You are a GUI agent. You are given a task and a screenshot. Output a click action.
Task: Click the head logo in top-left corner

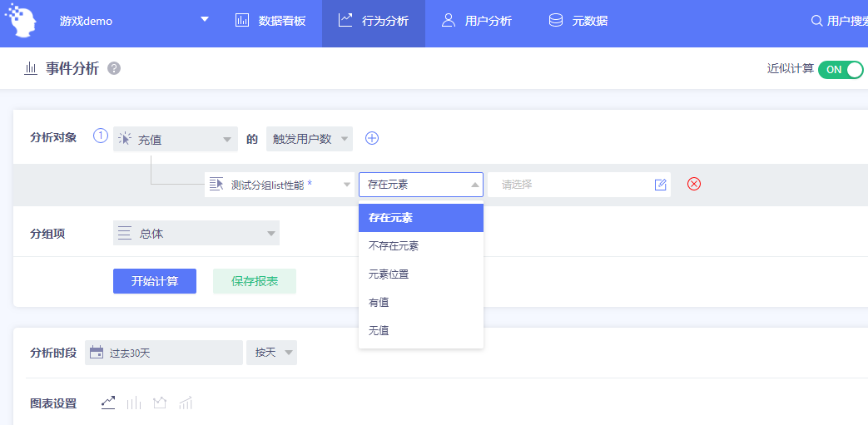[x=21, y=21]
